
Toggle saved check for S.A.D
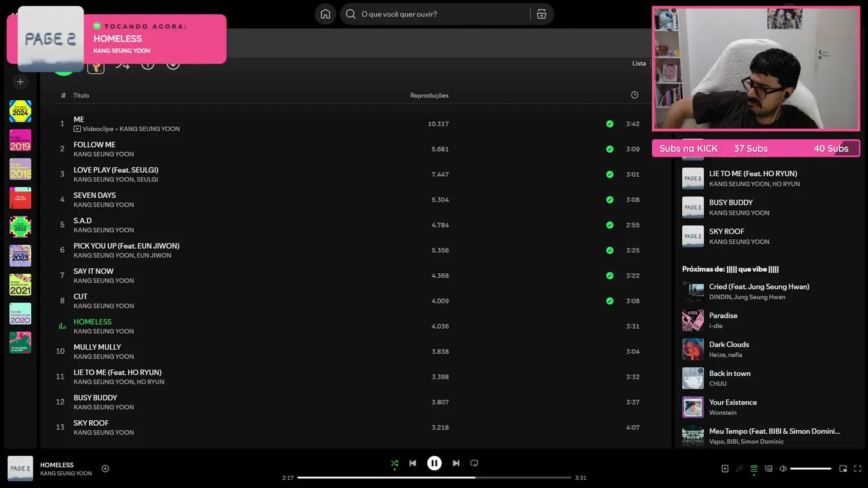pyautogui.click(x=610, y=225)
